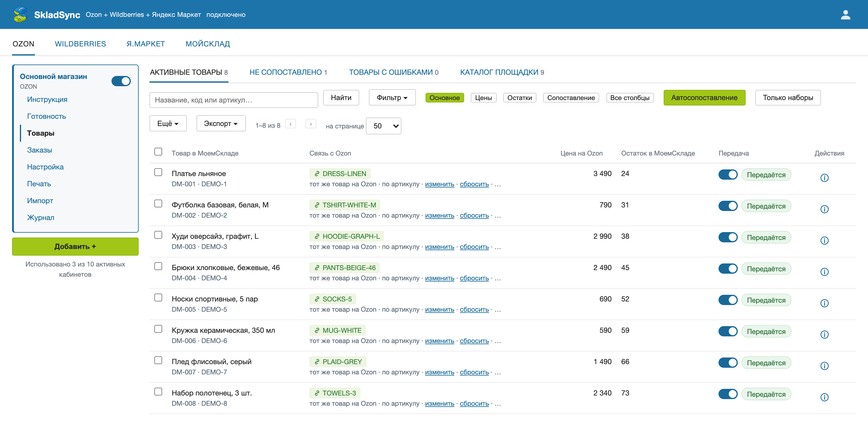Show info for Платье льняное row

pyautogui.click(x=824, y=178)
